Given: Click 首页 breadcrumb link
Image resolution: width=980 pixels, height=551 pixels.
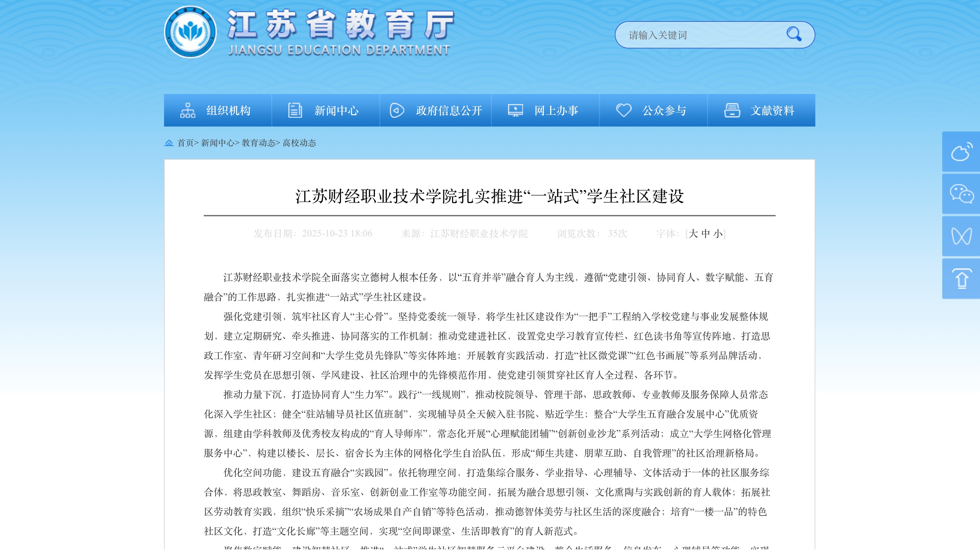Looking at the screenshot, I should [x=185, y=143].
